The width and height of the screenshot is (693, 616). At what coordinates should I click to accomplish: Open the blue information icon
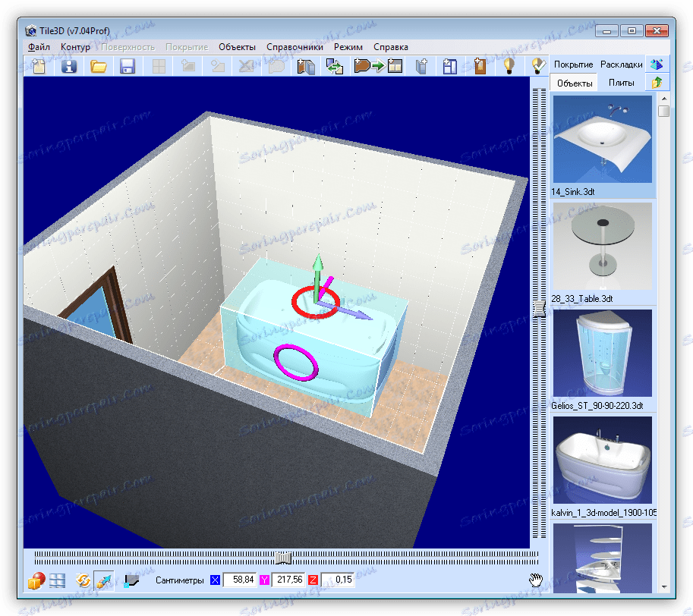tap(68, 66)
